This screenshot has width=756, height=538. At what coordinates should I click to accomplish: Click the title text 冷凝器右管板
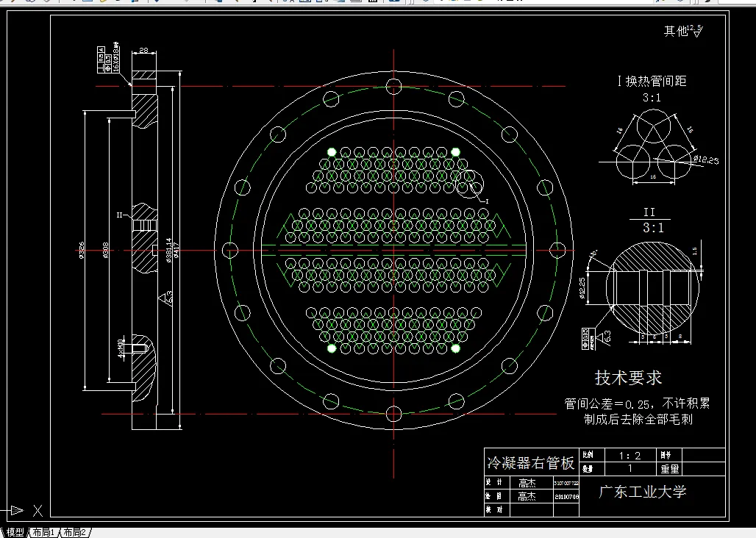[530, 463]
